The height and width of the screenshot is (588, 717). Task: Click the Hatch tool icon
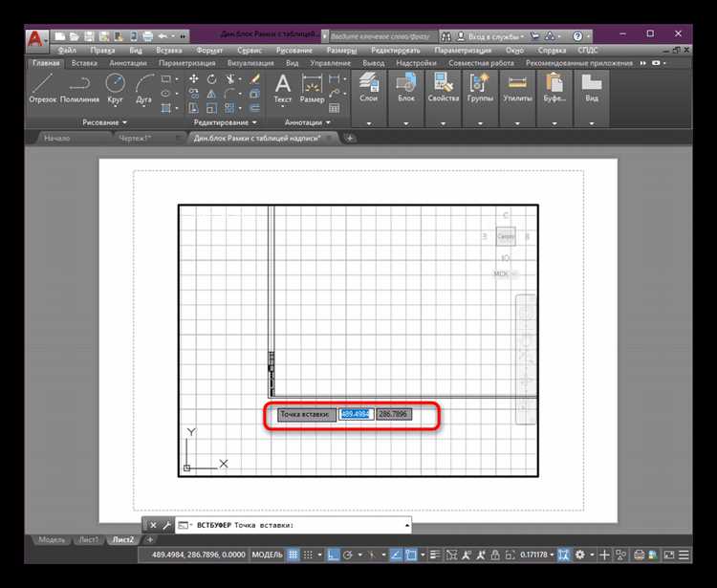[x=166, y=108]
